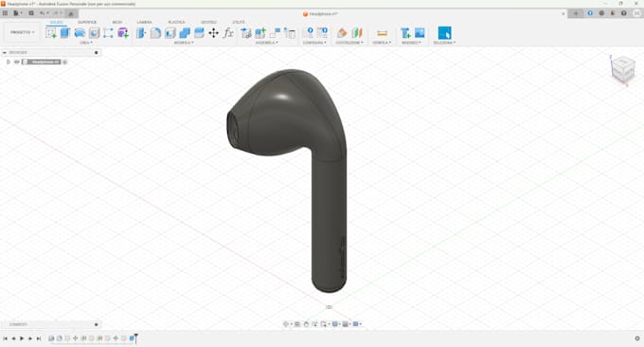Jump to timeline end
Image resolution: width=644 pixels, height=347 pixels.
(39, 338)
